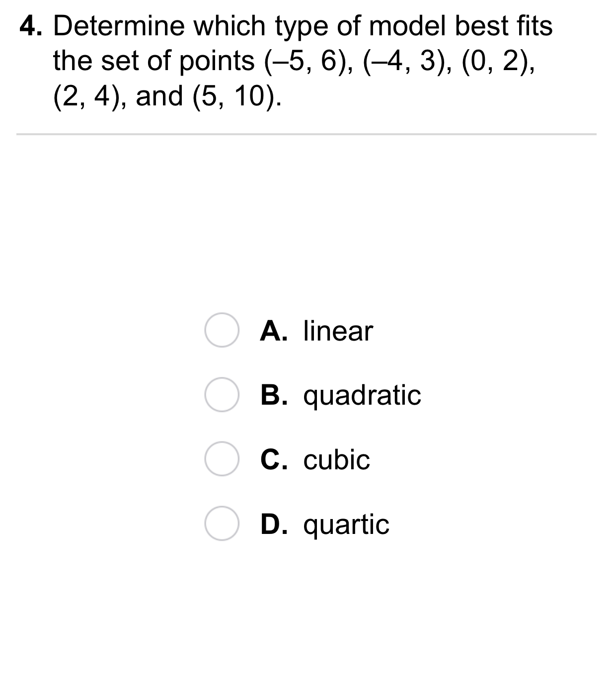Click the horizontal divider below the question
The width and height of the screenshot is (616, 696).
tap(306, 134)
